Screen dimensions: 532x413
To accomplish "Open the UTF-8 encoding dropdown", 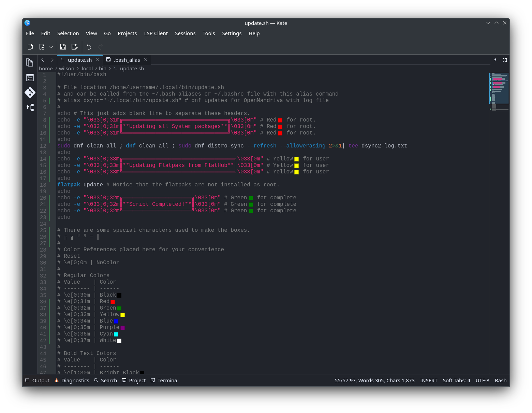I will click(482, 381).
